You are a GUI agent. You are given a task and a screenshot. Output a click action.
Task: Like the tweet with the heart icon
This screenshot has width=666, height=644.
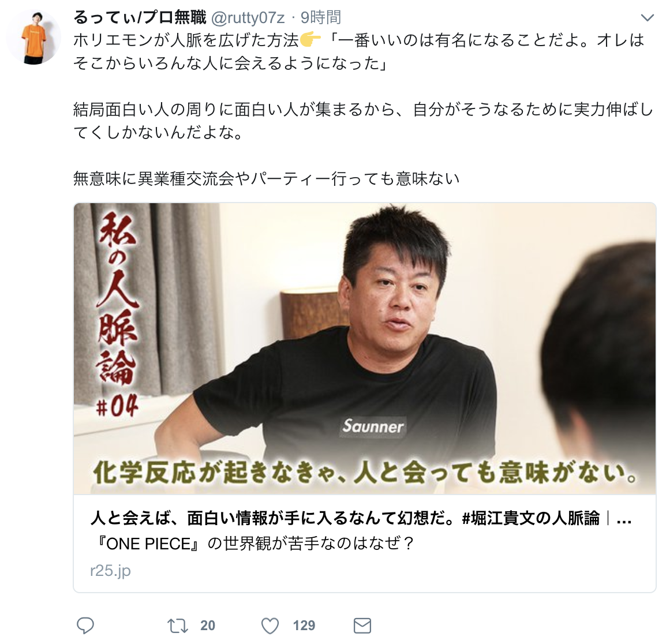point(270,626)
